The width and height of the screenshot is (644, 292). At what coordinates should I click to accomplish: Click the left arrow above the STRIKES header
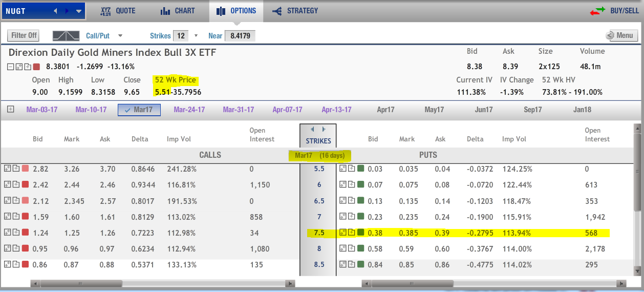(313, 130)
